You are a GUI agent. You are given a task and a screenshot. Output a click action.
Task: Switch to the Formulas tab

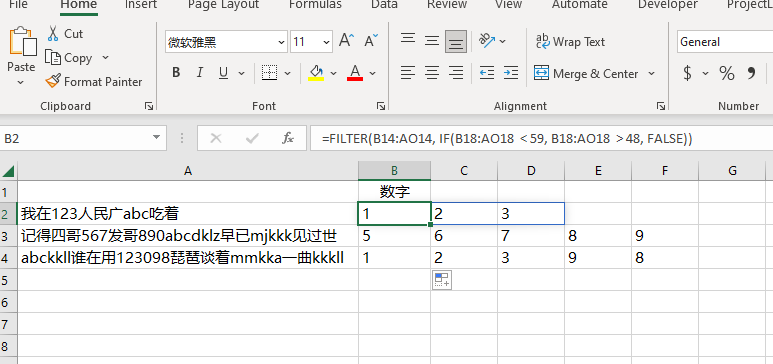[x=315, y=4]
